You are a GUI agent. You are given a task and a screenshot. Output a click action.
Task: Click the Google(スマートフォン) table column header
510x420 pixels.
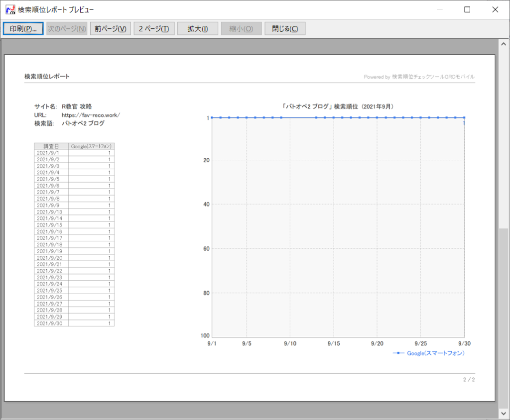pos(92,146)
